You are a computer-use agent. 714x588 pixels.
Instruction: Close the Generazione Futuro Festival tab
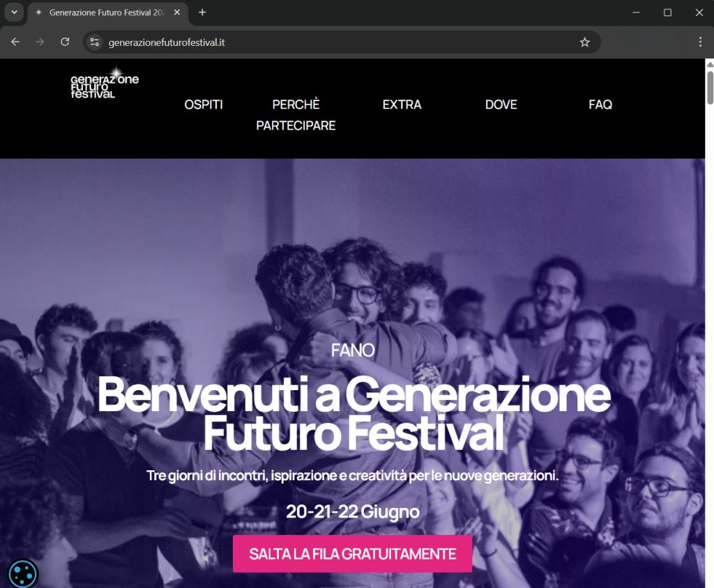pos(177,13)
